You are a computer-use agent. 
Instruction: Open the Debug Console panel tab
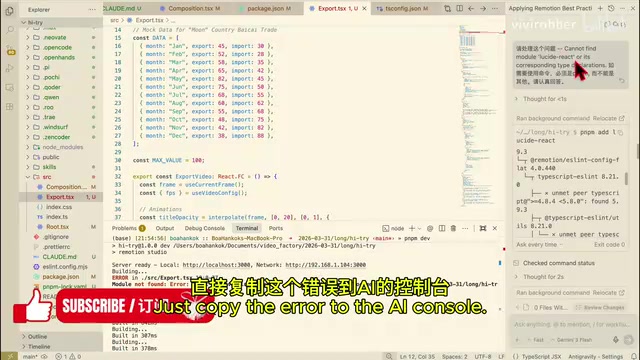[204, 229]
